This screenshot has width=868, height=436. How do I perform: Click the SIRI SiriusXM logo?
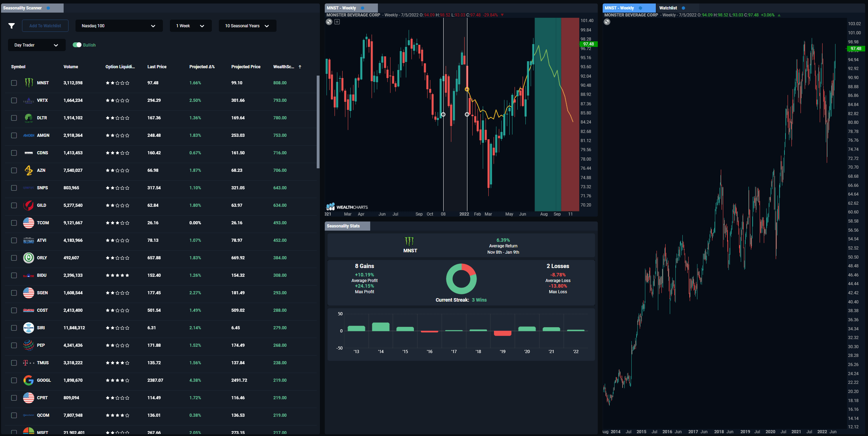point(29,328)
